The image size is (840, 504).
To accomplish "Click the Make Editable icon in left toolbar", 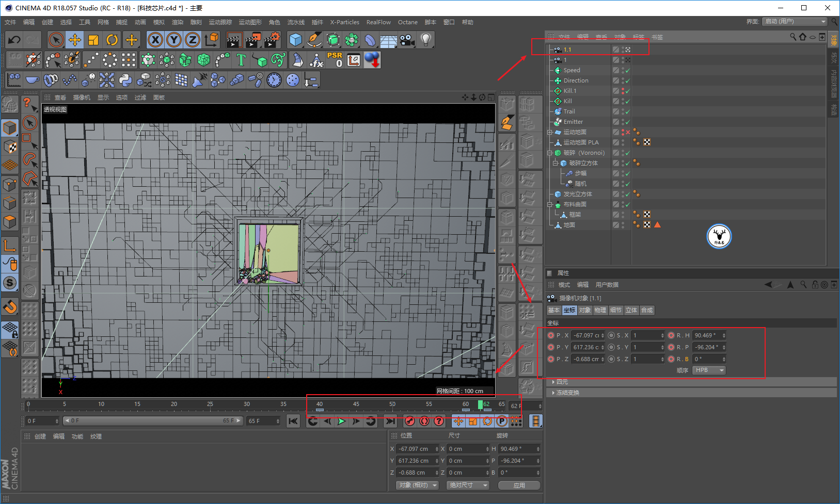I will [x=10, y=105].
